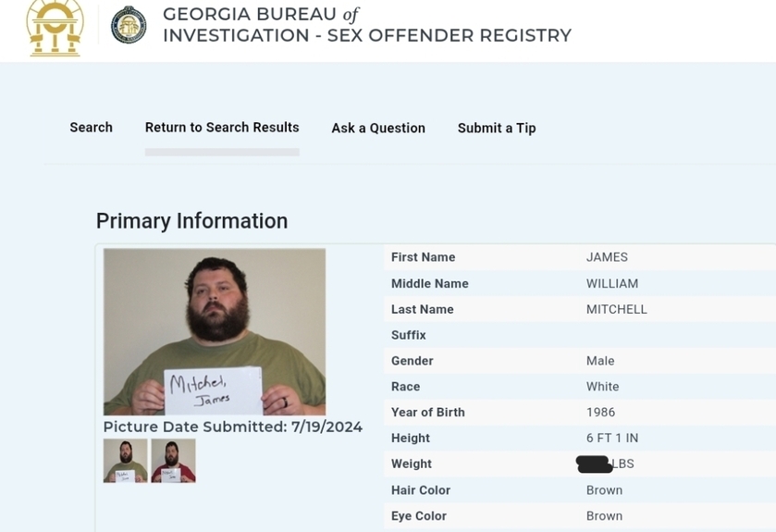The width and height of the screenshot is (776, 532).
Task: Select the green shirt photo thumbnail
Action: coord(125,461)
